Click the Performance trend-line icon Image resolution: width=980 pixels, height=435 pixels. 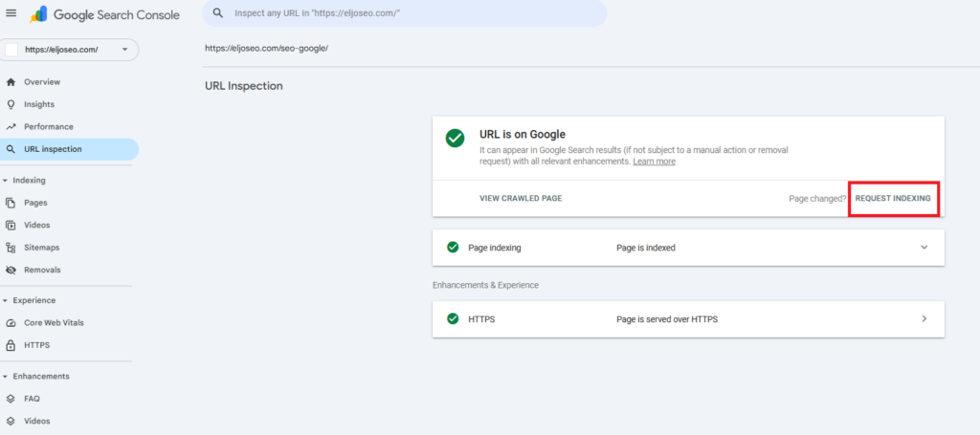[11, 127]
